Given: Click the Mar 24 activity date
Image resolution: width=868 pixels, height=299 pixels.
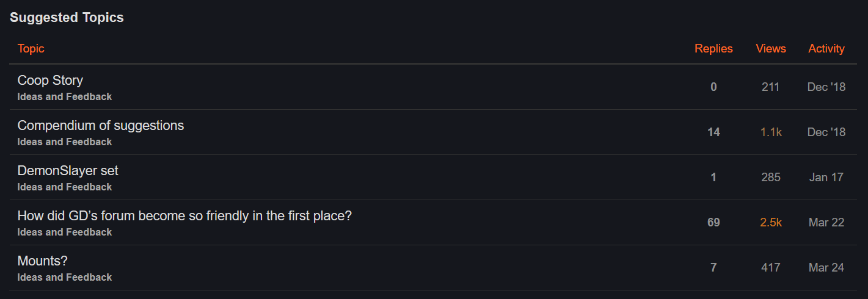Looking at the screenshot, I should (826, 268).
